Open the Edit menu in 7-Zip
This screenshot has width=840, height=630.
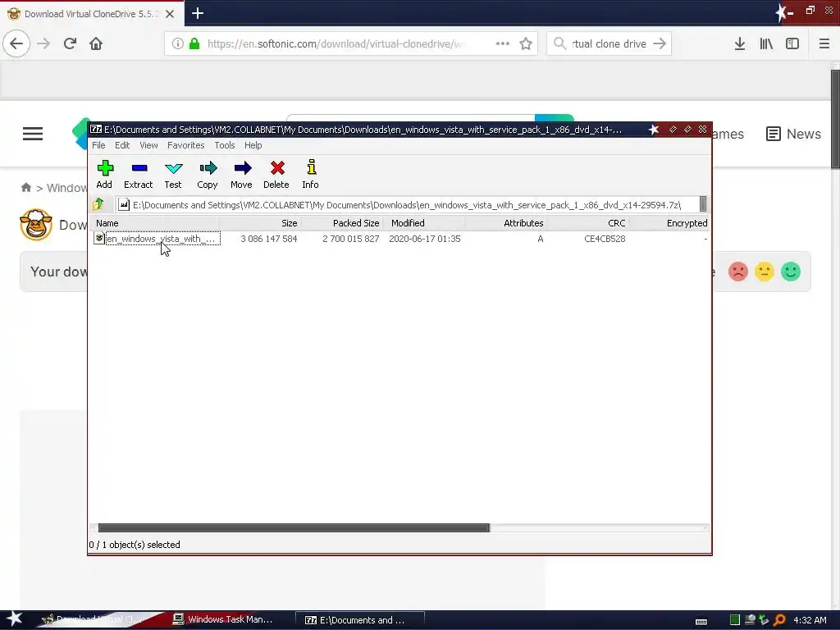[x=122, y=145]
